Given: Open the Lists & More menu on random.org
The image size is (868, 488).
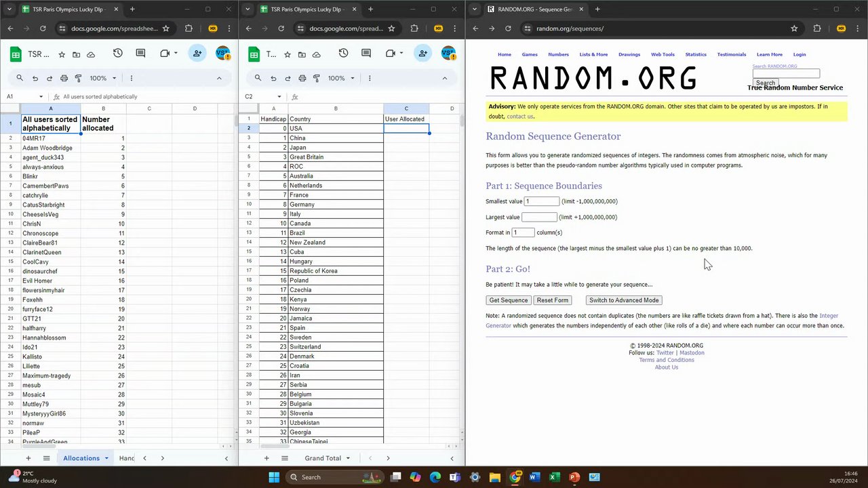Looking at the screenshot, I should 593,54.
